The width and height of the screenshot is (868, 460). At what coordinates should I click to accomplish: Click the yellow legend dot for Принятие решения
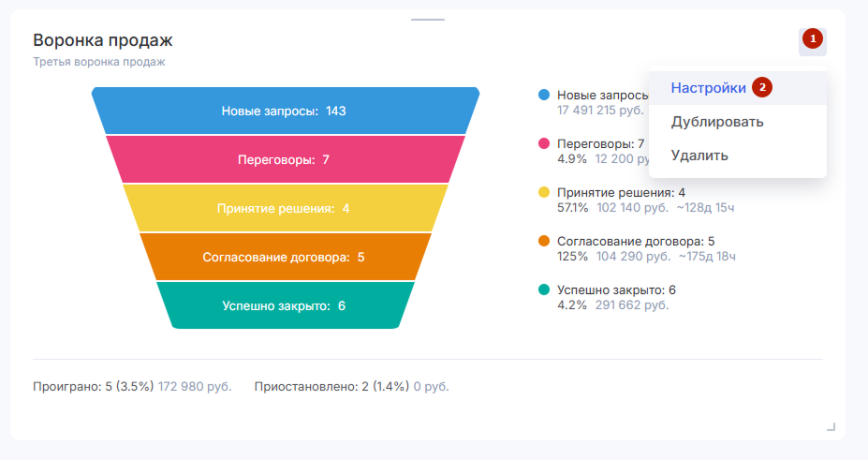[544, 192]
